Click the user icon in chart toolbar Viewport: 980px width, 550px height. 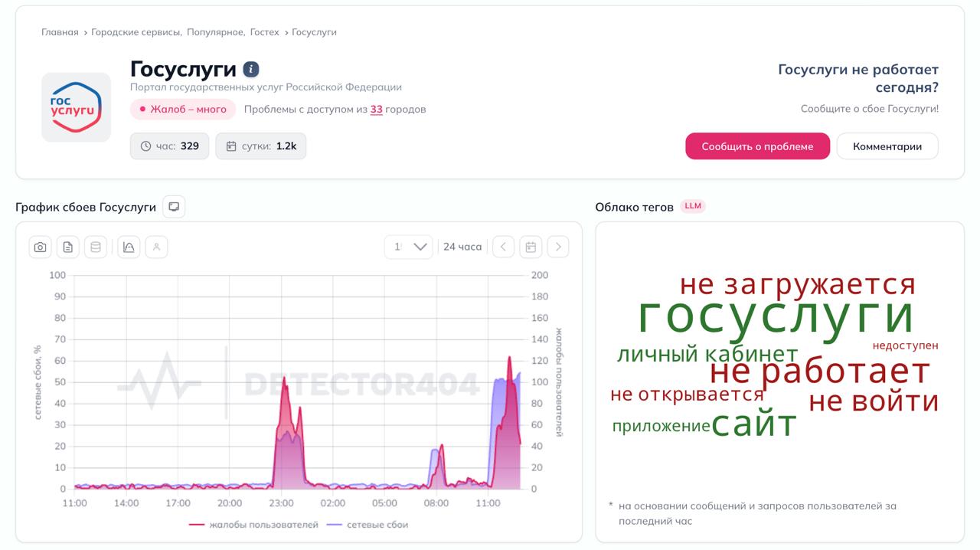coord(156,247)
